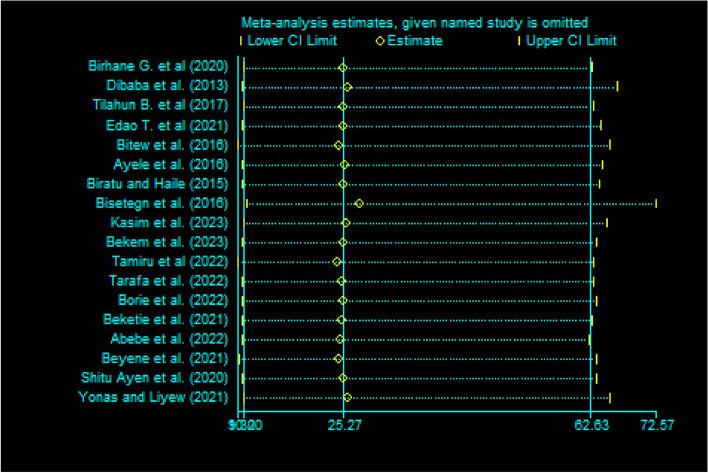Click the estimate diamond on the Bitew et al. row
The height and width of the screenshot is (473, 708).
click(338, 145)
